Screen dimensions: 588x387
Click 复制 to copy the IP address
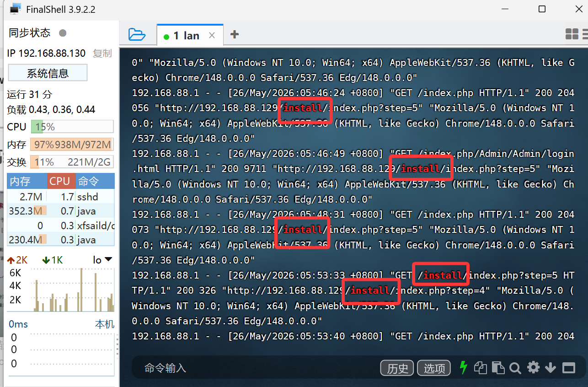(102, 53)
